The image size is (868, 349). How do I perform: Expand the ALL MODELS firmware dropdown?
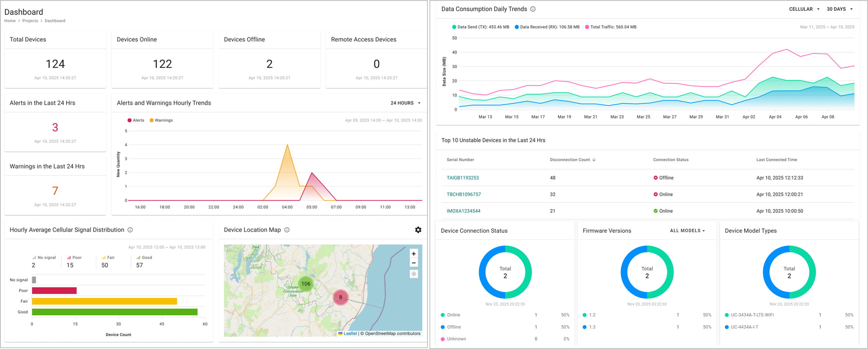point(687,231)
